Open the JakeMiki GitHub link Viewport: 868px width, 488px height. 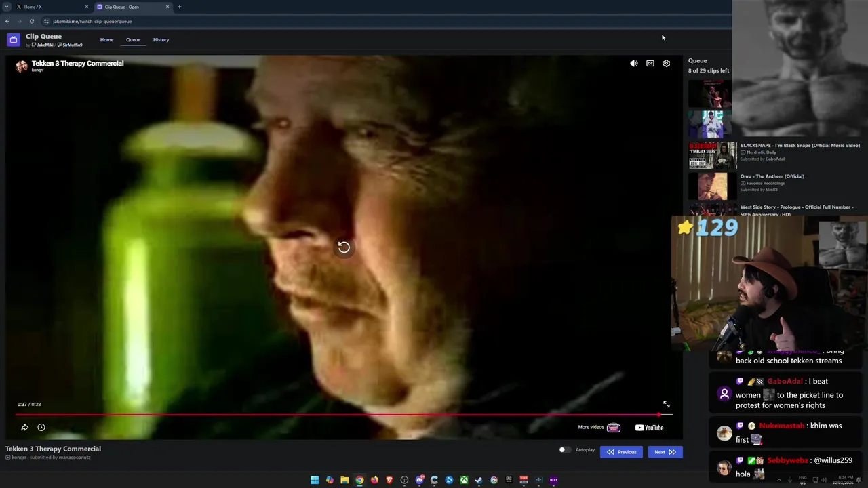[x=43, y=45]
